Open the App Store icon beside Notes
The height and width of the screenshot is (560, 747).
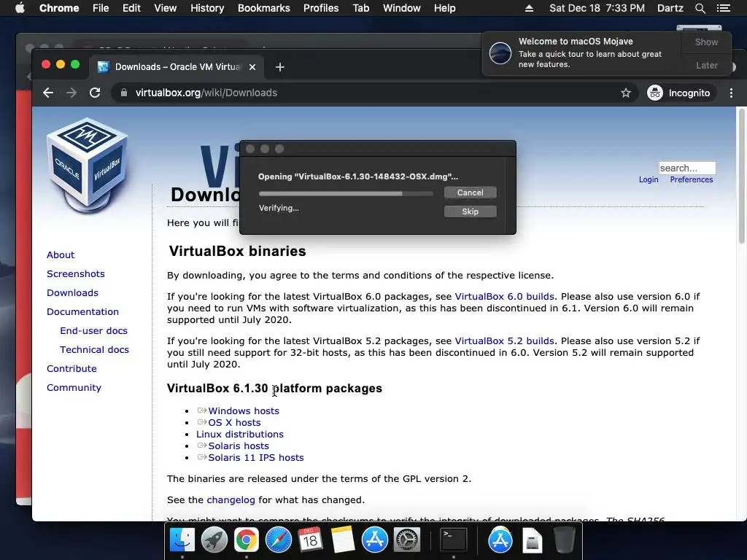pyautogui.click(x=374, y=540)
